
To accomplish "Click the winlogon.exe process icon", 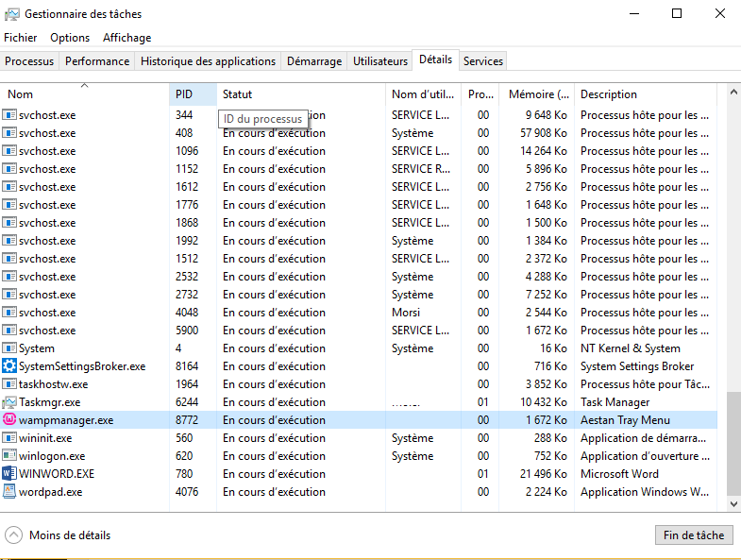I will click(x=9, y=455).
